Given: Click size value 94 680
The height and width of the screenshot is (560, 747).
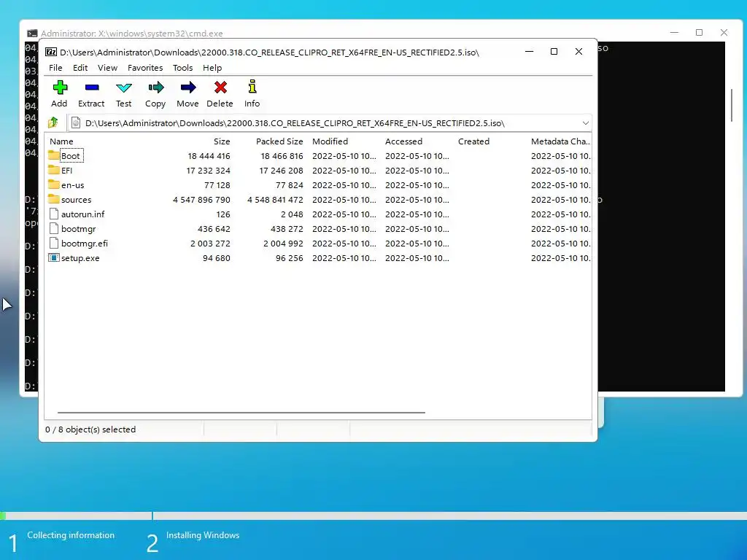Looking at the screenshot, I should pyautogui.click(x=216, y=258).
